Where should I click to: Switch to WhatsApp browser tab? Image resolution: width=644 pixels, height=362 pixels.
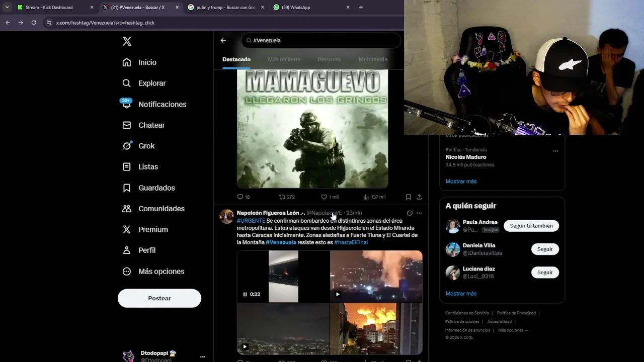311,8
